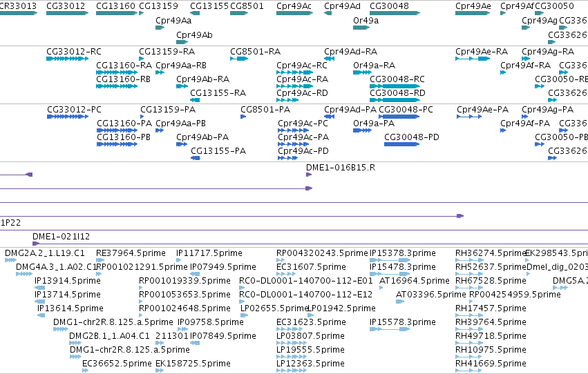Screen dimensions: 588x374
Task: Select transcript Or49a-RA
Action: (x=374, y=66)
